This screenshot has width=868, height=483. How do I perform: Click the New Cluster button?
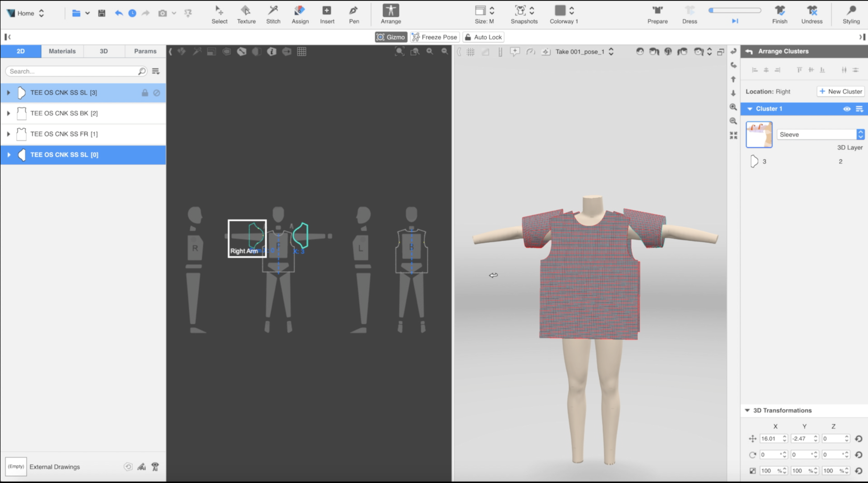coord(840,92)
